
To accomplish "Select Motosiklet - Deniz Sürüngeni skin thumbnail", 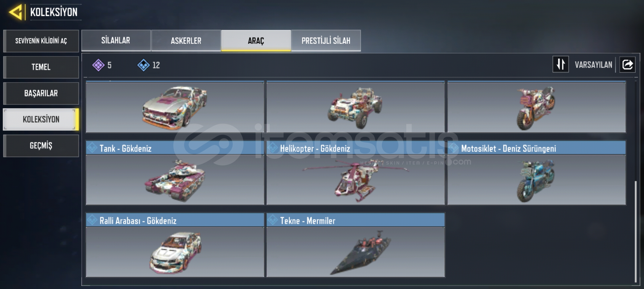I will coord(536,180).
